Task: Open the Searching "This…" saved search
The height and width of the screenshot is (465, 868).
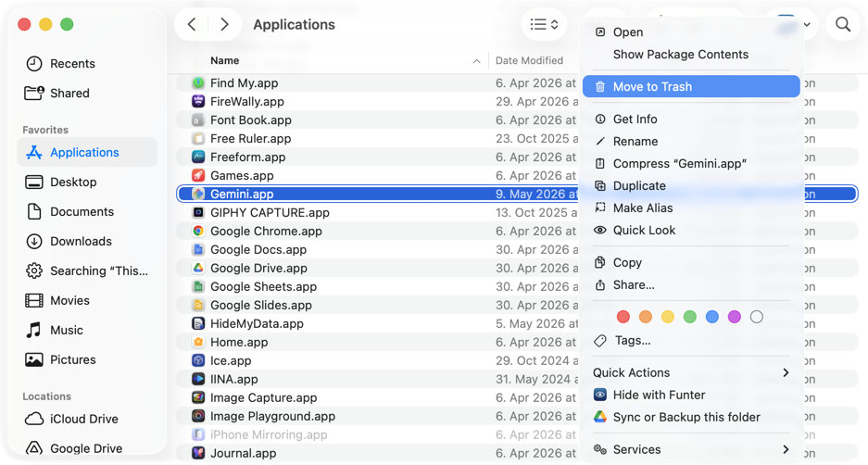Action: (87, 270)
